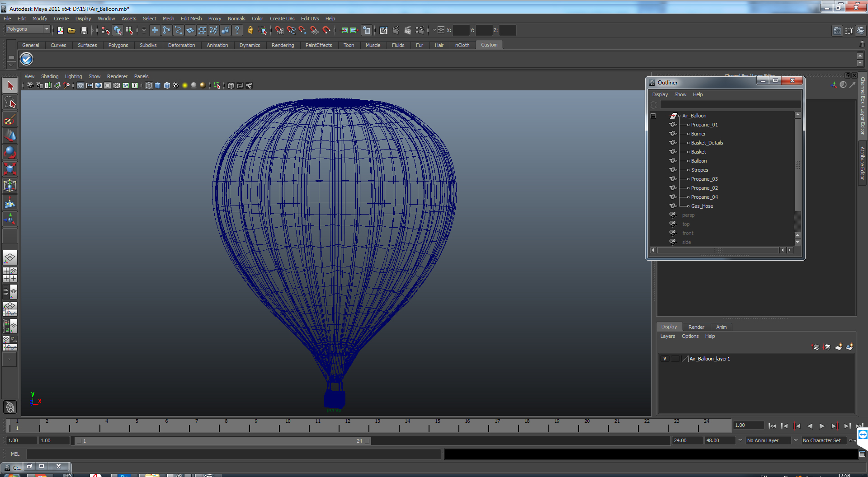Toggle Select by object type icon

tap(118, 30)
